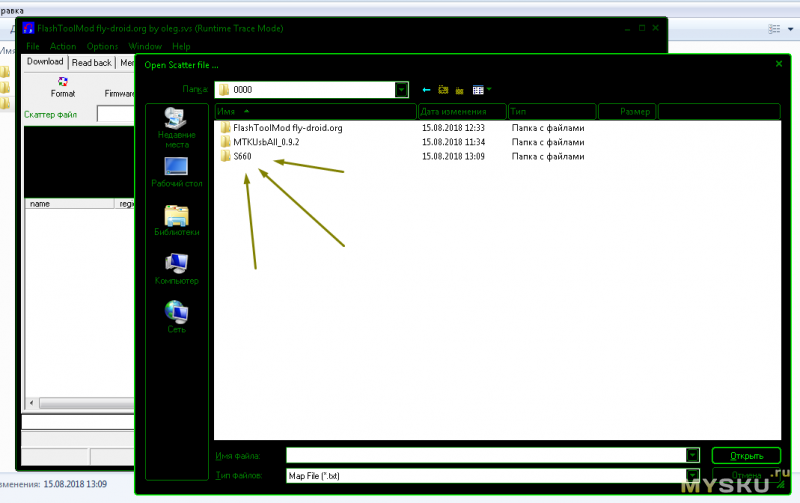Image resolution: width=800 pixels, height=503 pixels.
Task: Click the Открыть button
Action: pyautogui.click(x=746, y=456)
